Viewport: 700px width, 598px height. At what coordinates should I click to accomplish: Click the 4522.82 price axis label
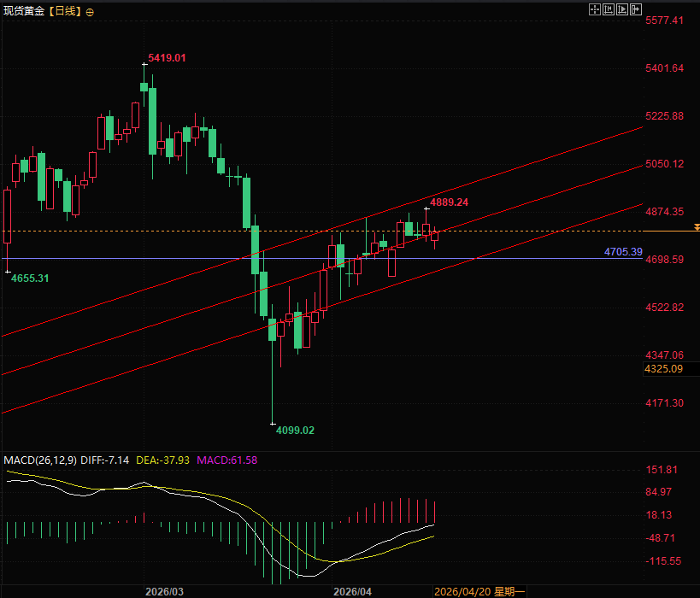point(664,307)
